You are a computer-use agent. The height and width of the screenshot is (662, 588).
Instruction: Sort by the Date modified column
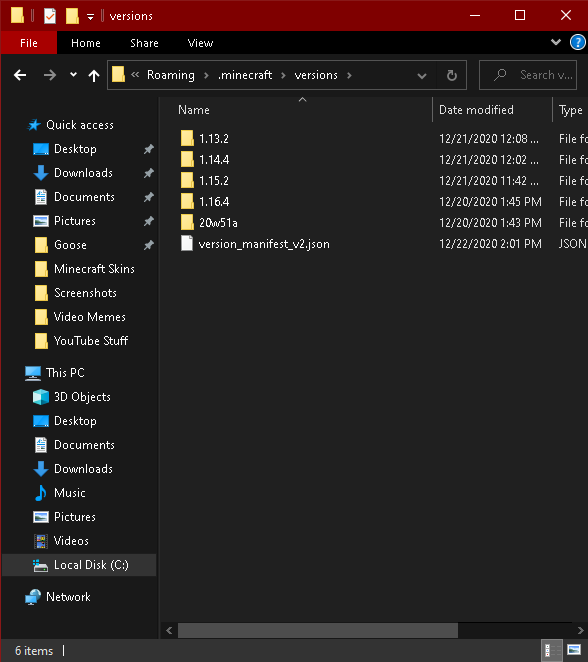tap(476, 110)
